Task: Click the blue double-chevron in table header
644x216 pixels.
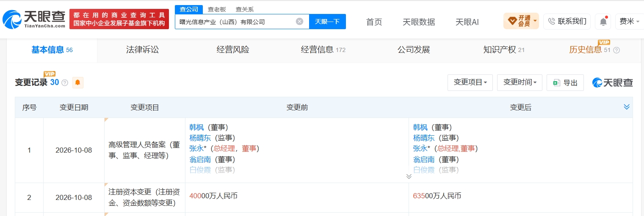Action: coord(627,107)
